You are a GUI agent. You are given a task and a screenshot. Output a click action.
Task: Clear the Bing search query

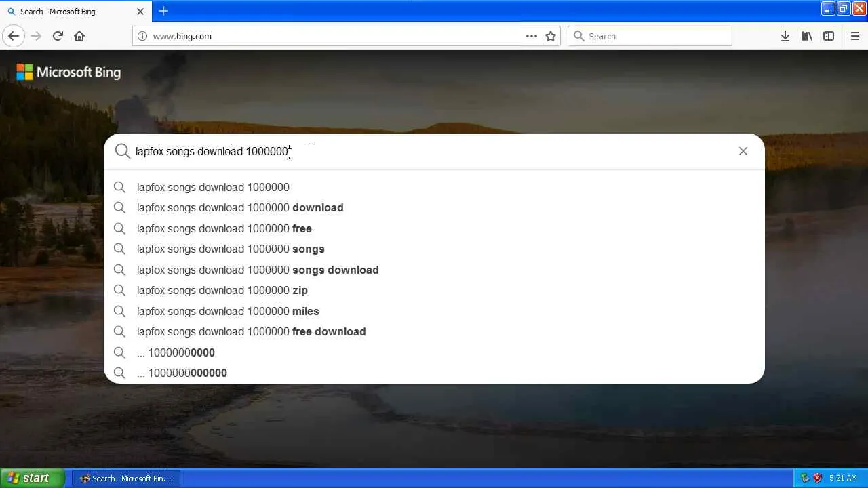coord(743,151)
